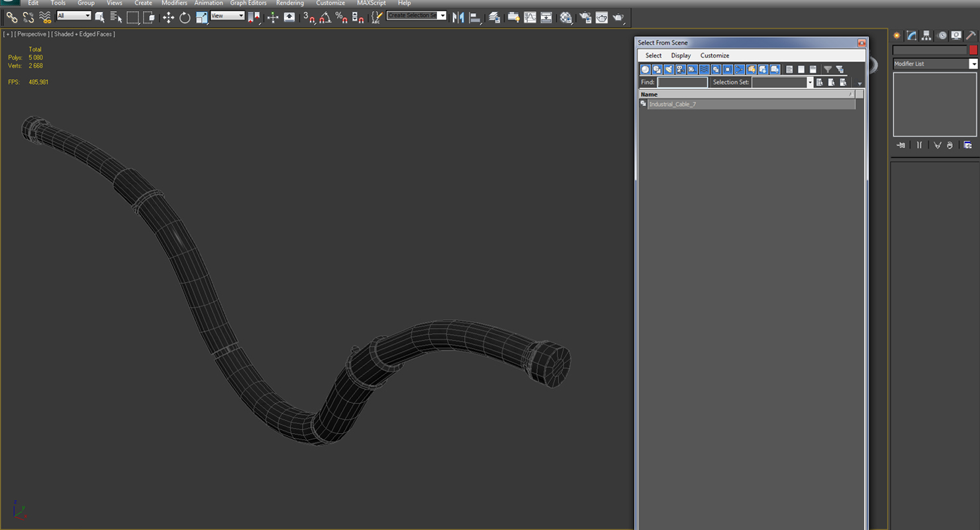Click the funnel filter icon in dialog

point(828,69)
